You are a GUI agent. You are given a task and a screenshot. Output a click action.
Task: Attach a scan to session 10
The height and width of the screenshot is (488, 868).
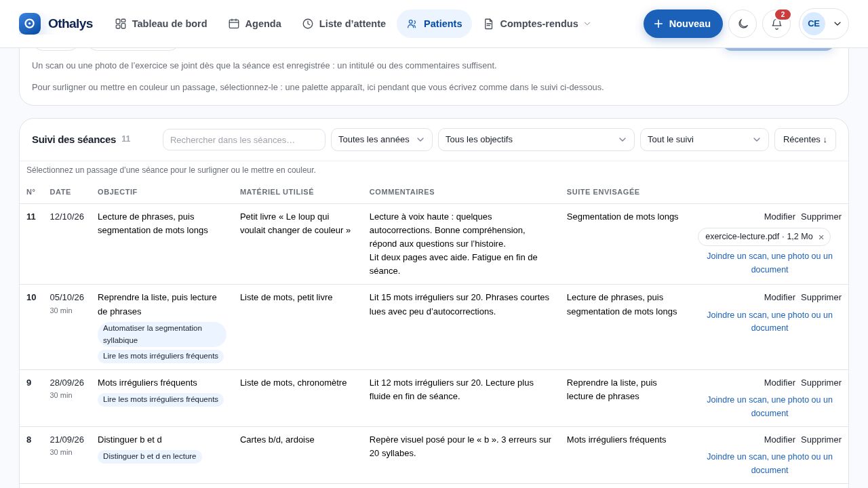(770, 321)
